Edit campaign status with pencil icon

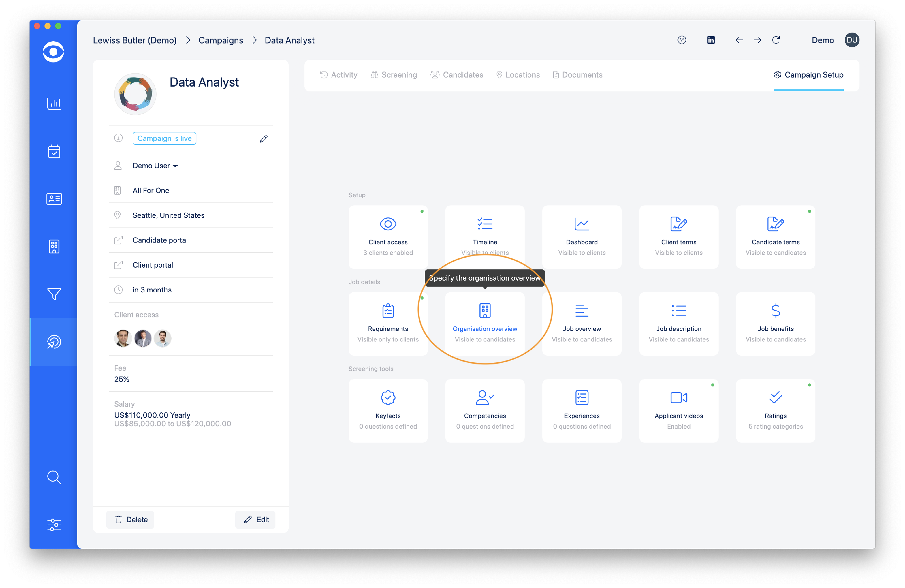264,139
